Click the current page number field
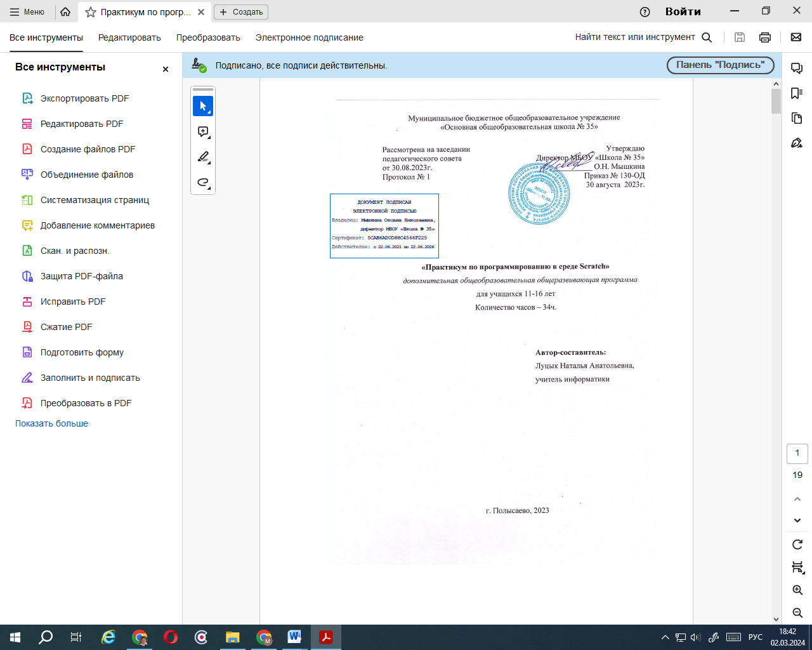 click(797, 453)
